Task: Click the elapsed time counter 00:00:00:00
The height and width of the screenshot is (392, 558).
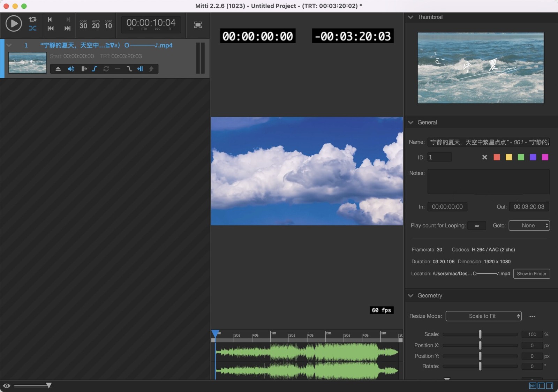Action: (258, 36)
